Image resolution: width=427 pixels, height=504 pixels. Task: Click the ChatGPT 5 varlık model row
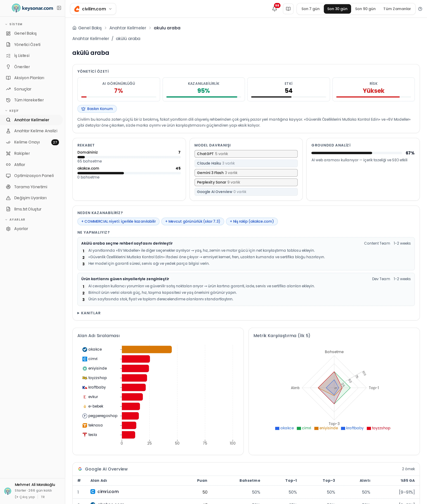246,154
